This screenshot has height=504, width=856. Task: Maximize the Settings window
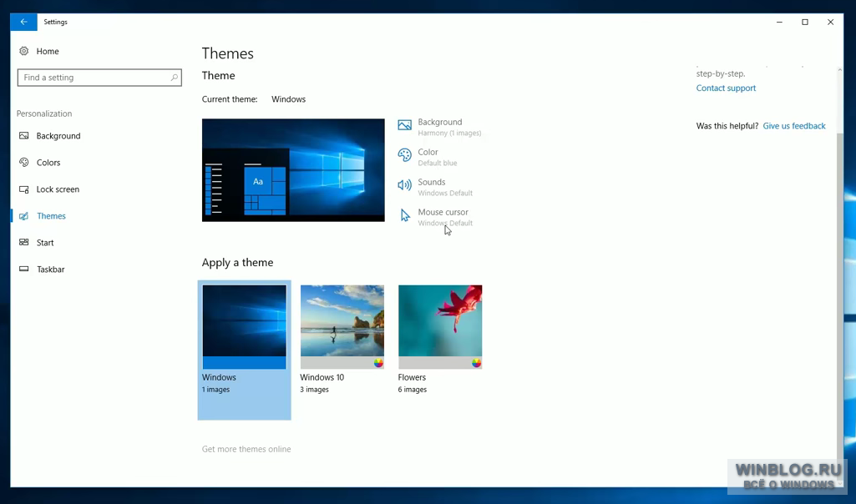point(805,22)
